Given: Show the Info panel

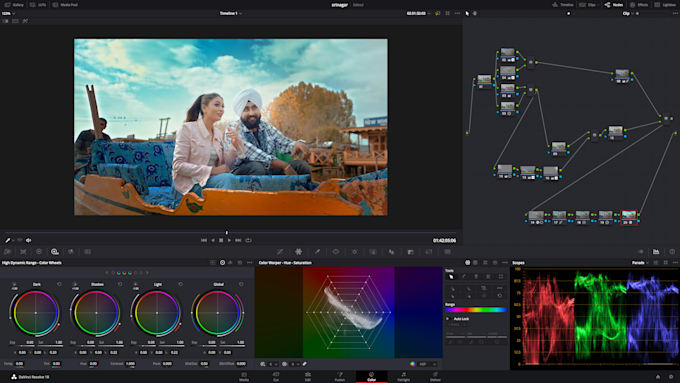Looking at the screenshot, I should click(672, 252).
